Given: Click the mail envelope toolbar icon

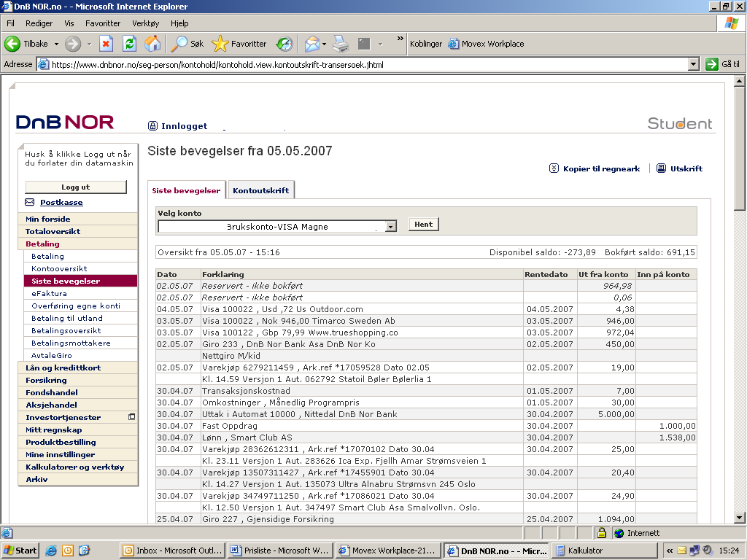Looking at the screenshot, I should (311, 44).
